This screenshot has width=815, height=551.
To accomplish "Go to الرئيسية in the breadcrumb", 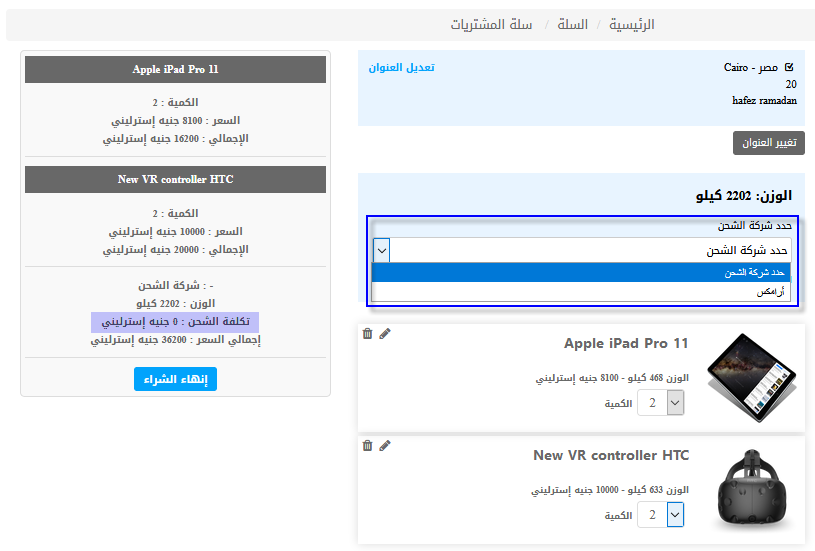I will 632,24.
